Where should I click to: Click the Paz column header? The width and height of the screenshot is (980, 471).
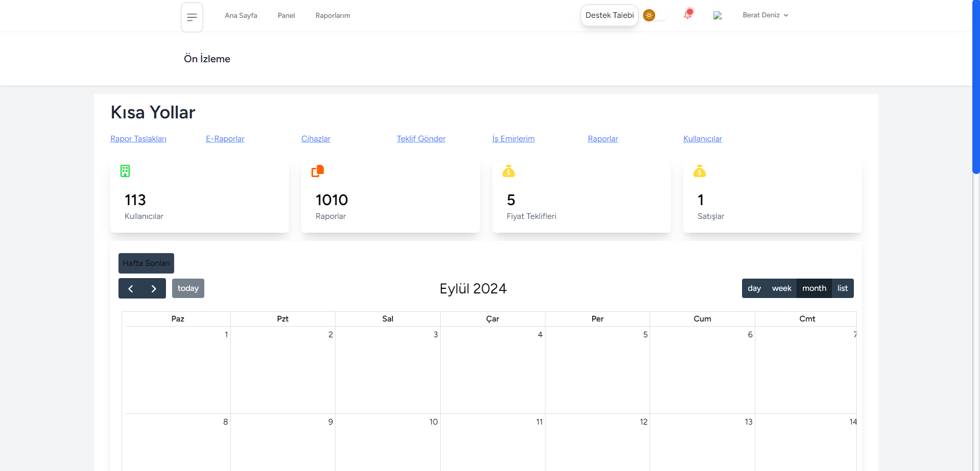coord(178,319)
